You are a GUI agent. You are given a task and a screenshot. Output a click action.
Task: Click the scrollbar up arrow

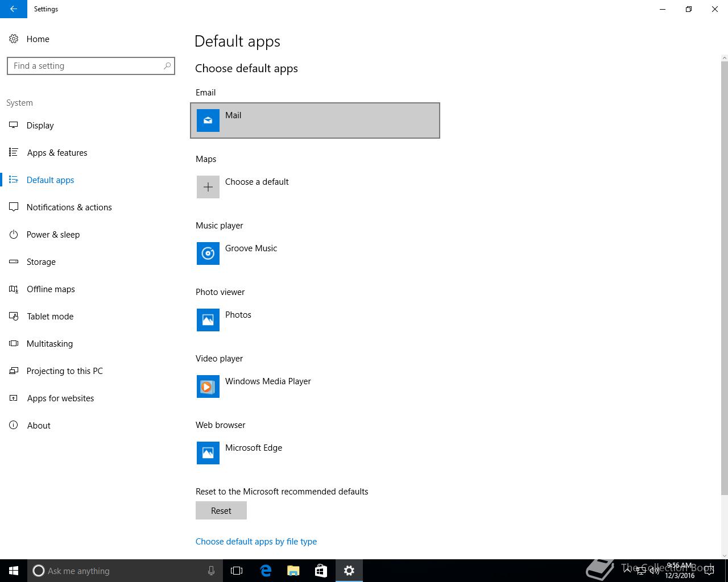(x=724, y=57)
